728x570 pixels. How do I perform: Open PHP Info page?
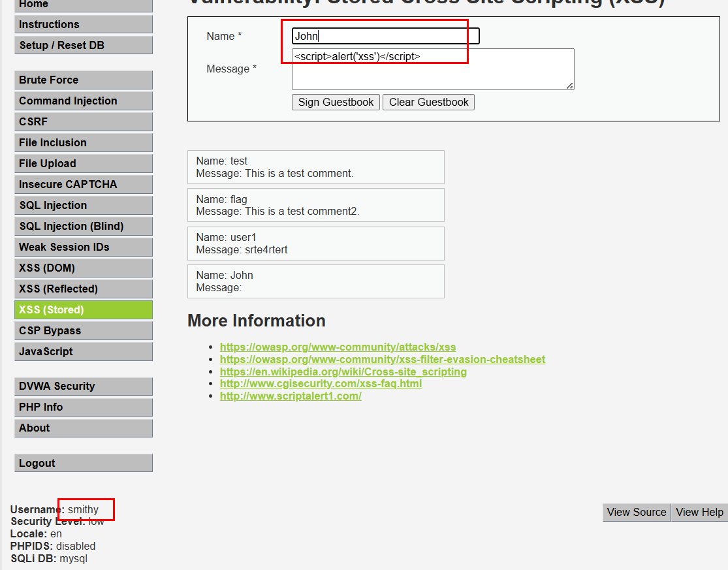pyautogui.click(x=84, y=407)
